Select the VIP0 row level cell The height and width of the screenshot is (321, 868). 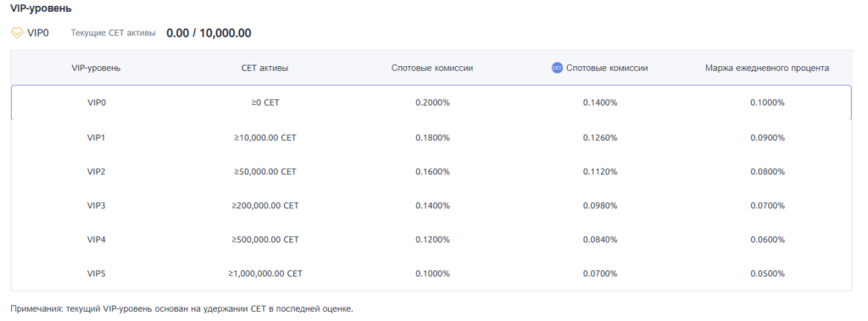pos(97,102)
